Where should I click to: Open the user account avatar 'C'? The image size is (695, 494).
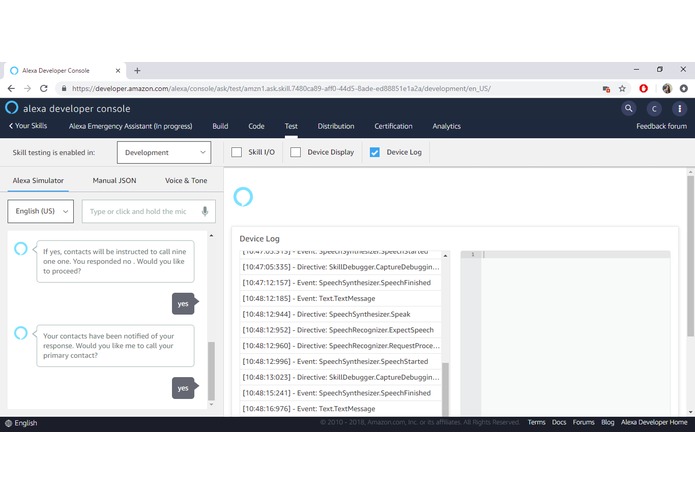click(654, 109)
